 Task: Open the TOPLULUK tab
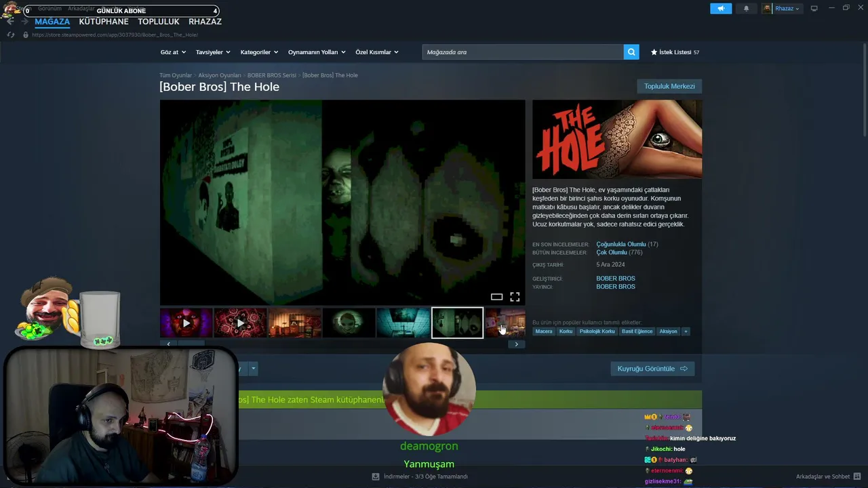click(159, 22)
